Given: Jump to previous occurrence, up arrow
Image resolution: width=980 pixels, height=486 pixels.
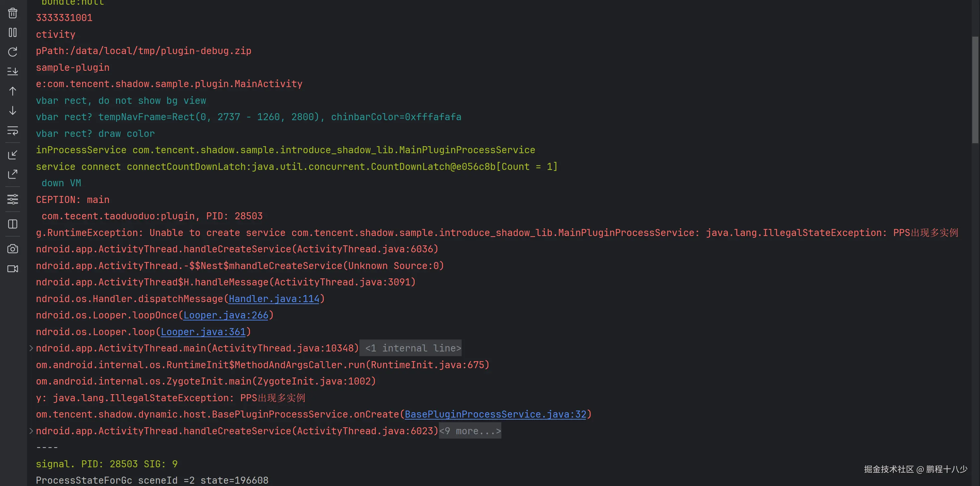Looking at the screenshot, I should pos(13,91).
